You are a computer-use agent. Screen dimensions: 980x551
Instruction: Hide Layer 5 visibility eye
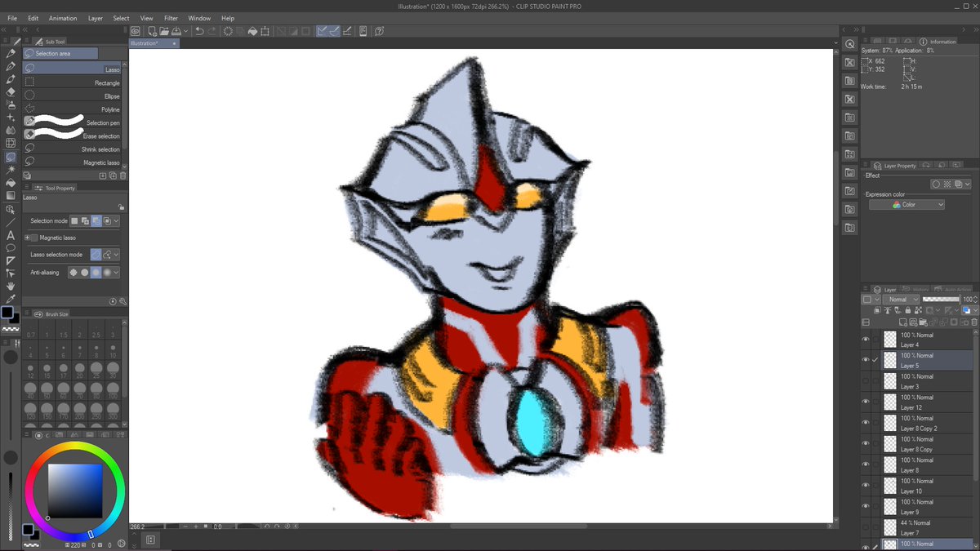(866, 360)
